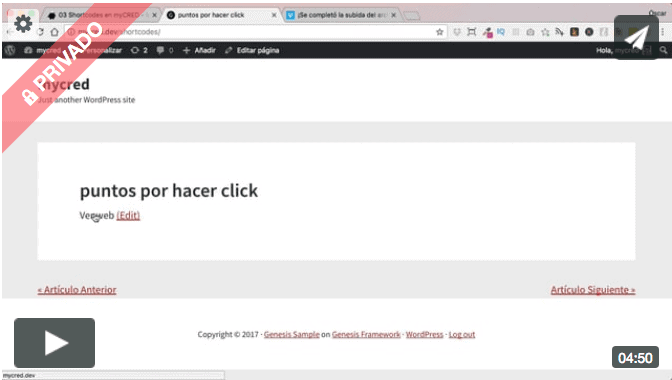The image size is (672, 380).
Task: Open the 'WordPress' footer link
Action: pos(424,334)
